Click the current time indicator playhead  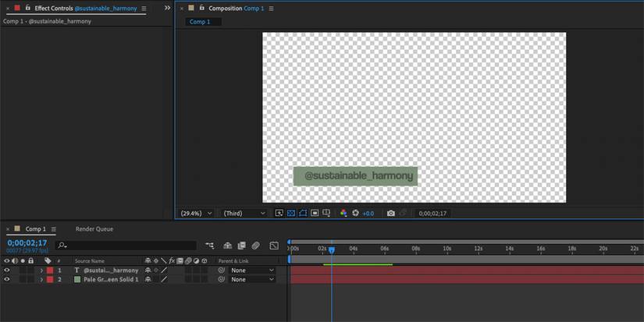332,249
